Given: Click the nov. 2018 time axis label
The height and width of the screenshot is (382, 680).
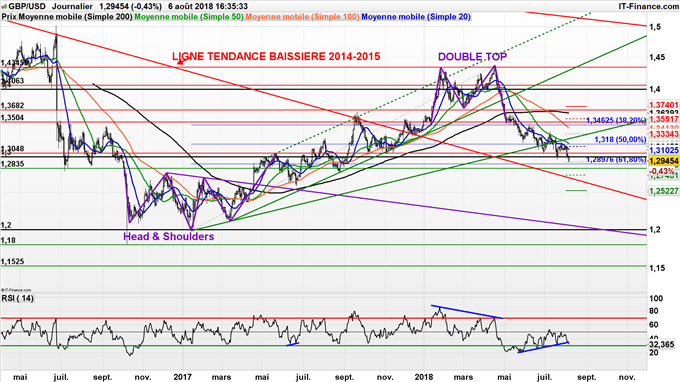Looking at the screenshot, I should (x=626, y=377).
